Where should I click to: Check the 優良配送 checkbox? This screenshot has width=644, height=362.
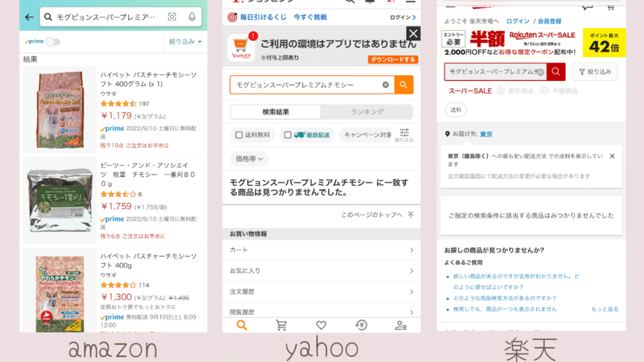point(287,135)
